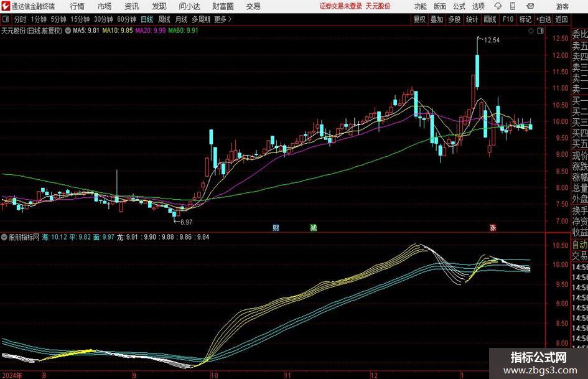Screen dimensions: 588x379
Task: Expand the 股朋指标网 indicator dropdown
Action: pyautogui.click(x=4, y=237)
